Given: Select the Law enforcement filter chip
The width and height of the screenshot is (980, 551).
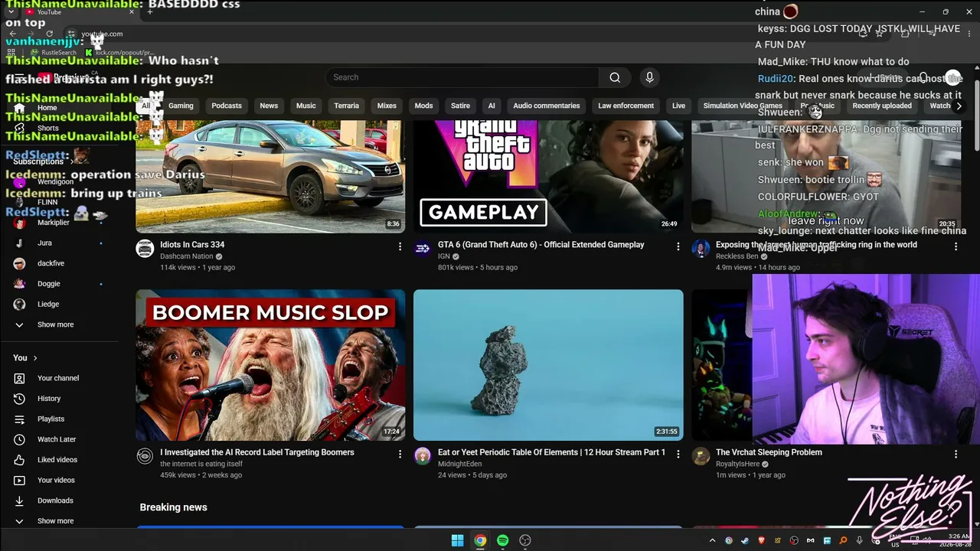Looking at the screenshot, I should [x=626, y=106].
